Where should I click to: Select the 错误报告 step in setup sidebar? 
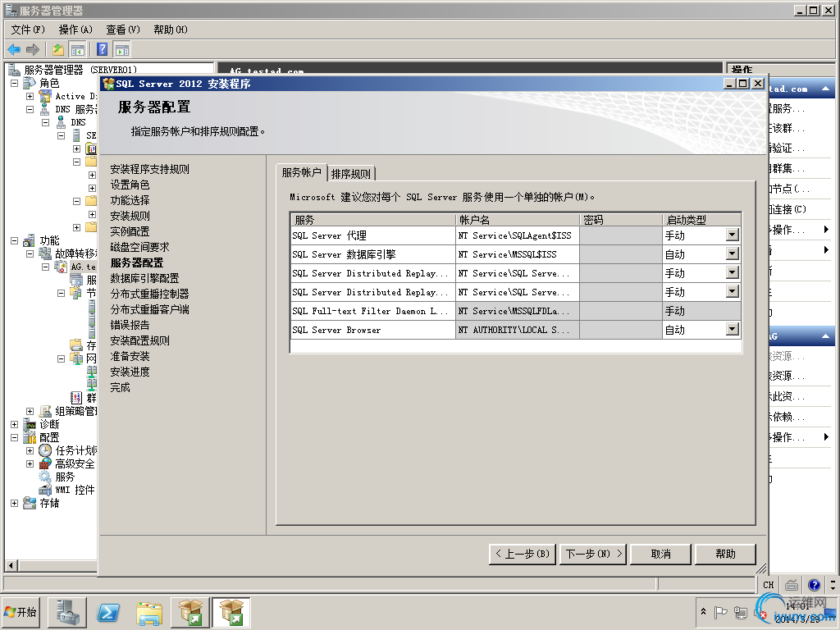(130, 325)
